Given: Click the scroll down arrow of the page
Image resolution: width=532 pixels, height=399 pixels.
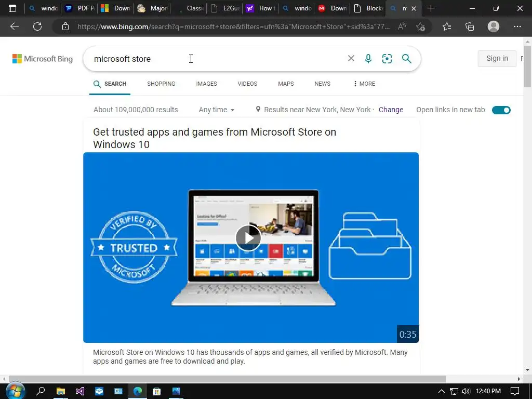Looking at the screenshot, I should click(528, 370).
